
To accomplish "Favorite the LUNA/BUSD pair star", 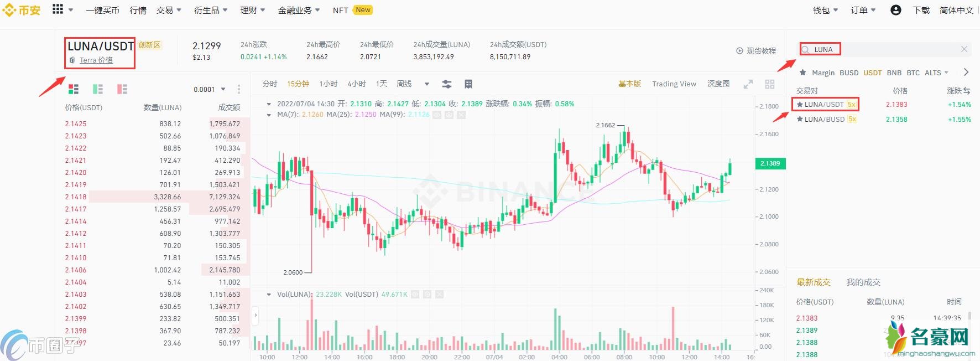I will point(800,119).
